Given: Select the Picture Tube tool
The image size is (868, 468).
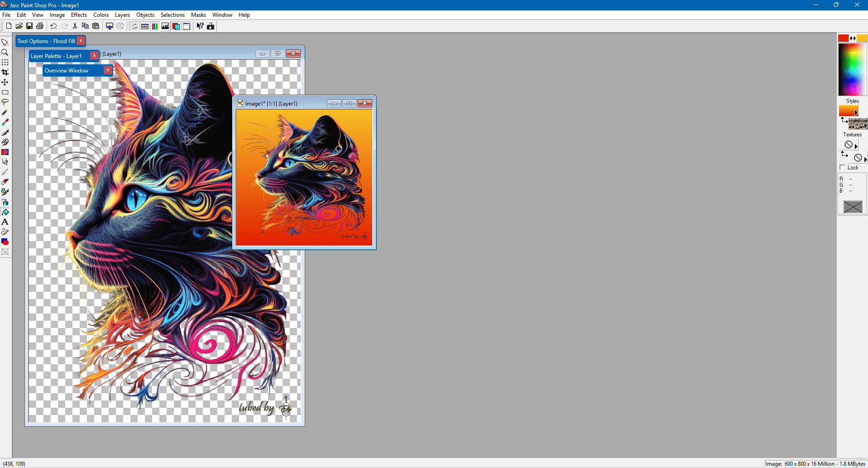Looking at the screenshot, I should 5,192.
